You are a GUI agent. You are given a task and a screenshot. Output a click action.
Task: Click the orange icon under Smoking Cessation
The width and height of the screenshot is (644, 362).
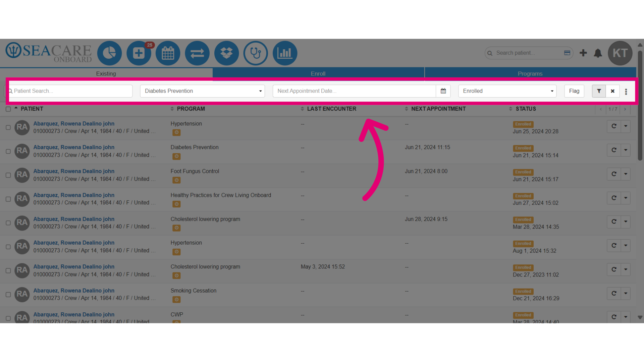tap(176, 299)
